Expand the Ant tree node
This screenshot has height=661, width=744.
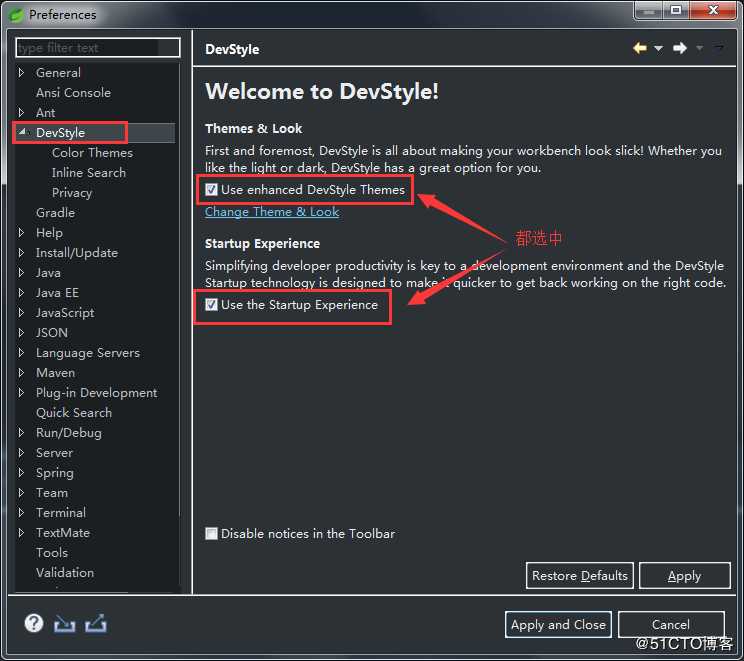pyautogui.click(x=21, y=112)
